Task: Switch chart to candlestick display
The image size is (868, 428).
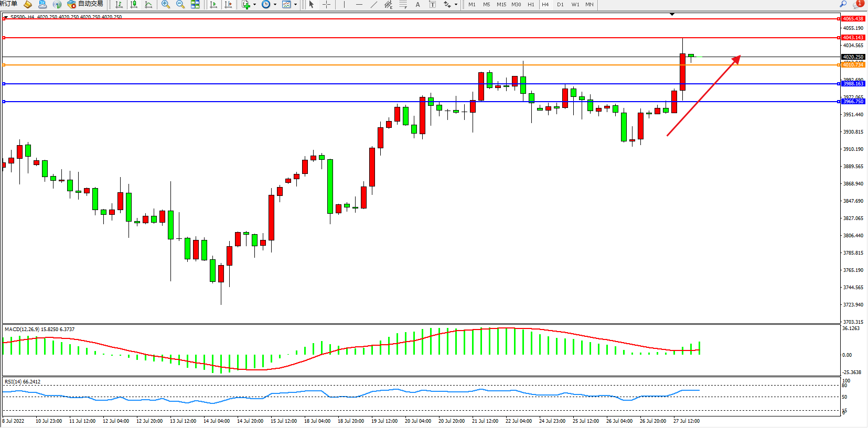Action: tap(134, 5)
